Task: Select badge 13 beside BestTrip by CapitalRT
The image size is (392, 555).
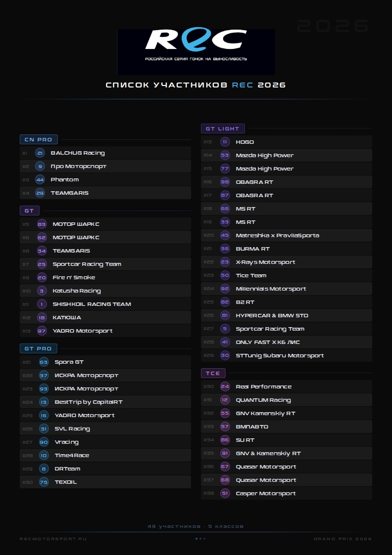Action: pos(44,402)
